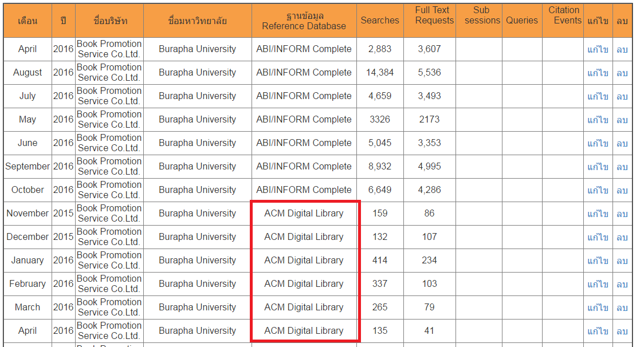Click แก้ไข for February 2016 ACM row
This screenshot has width=644, height=347.
coord(598,285)
